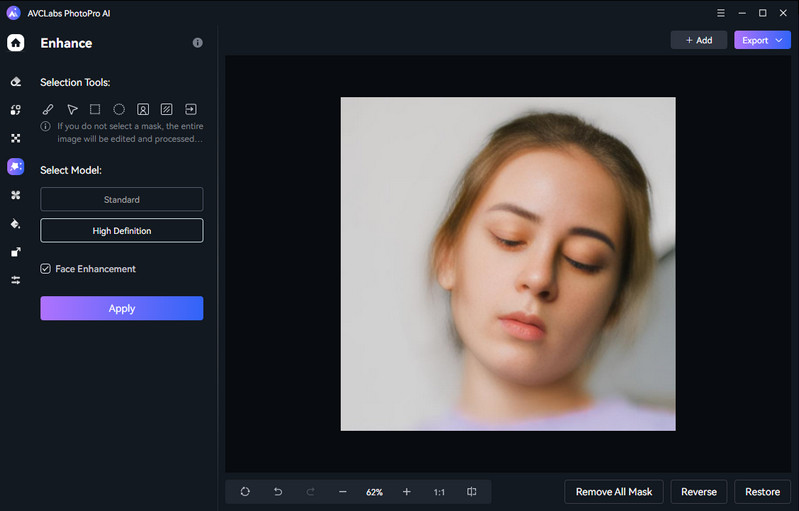This screenshot has width=799, height=511.
Task: Click the Restore button
Action: 762,492
